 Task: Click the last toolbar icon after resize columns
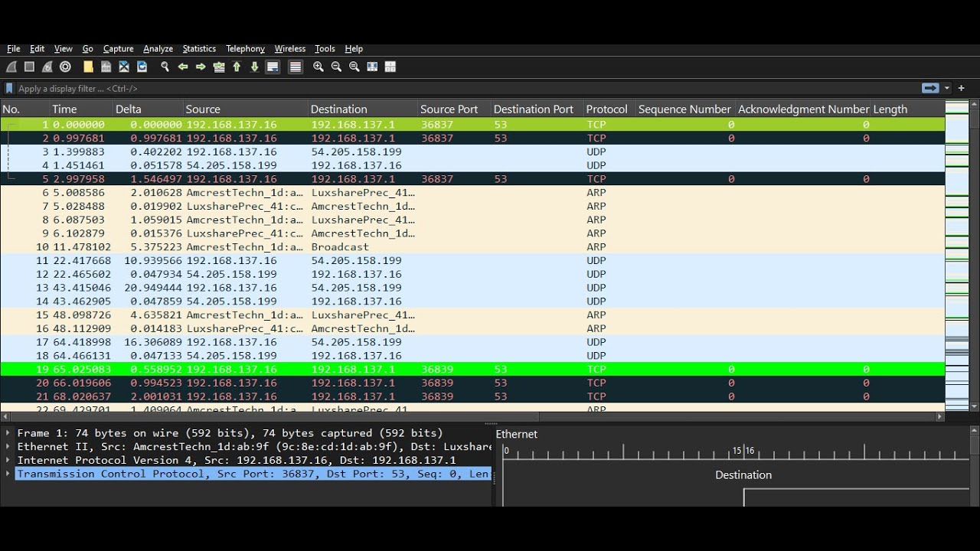pos(390,67)
